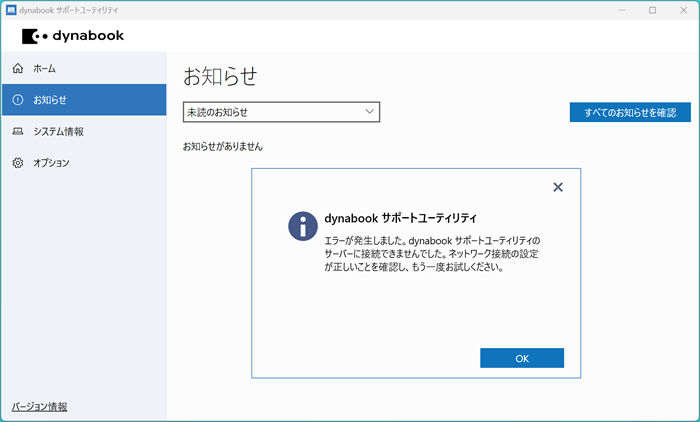This screenshot has height=422, width=700.
Task: Click the オプション gear icon
Action: tap(18, 163)
